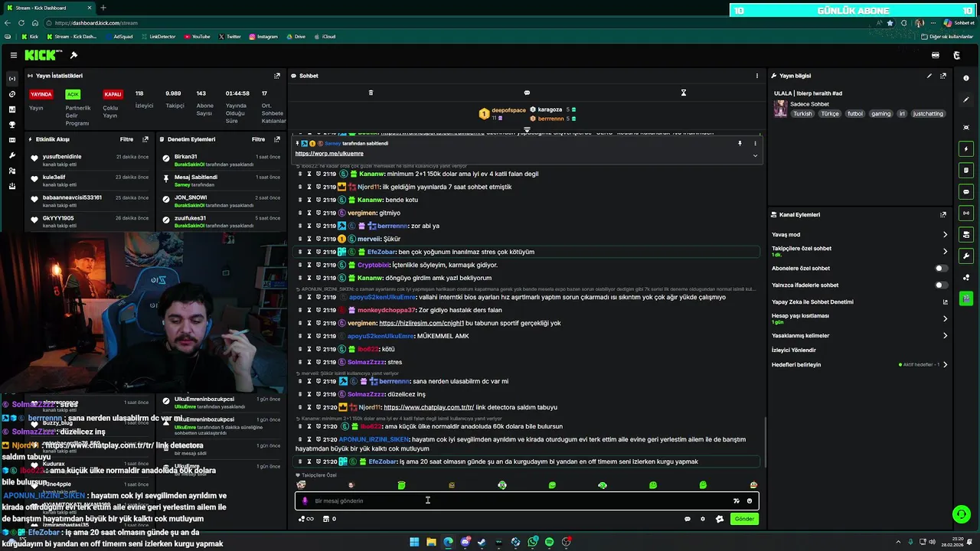Open the Windows Start menu
The width and height of the screenshot is (980, 551).
(414, 542)
